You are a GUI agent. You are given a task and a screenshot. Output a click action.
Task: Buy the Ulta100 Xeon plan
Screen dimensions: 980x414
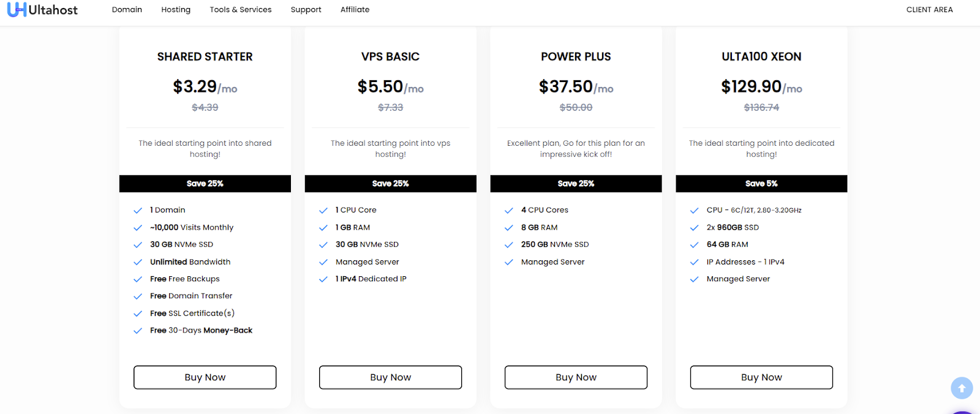(761, 377)
